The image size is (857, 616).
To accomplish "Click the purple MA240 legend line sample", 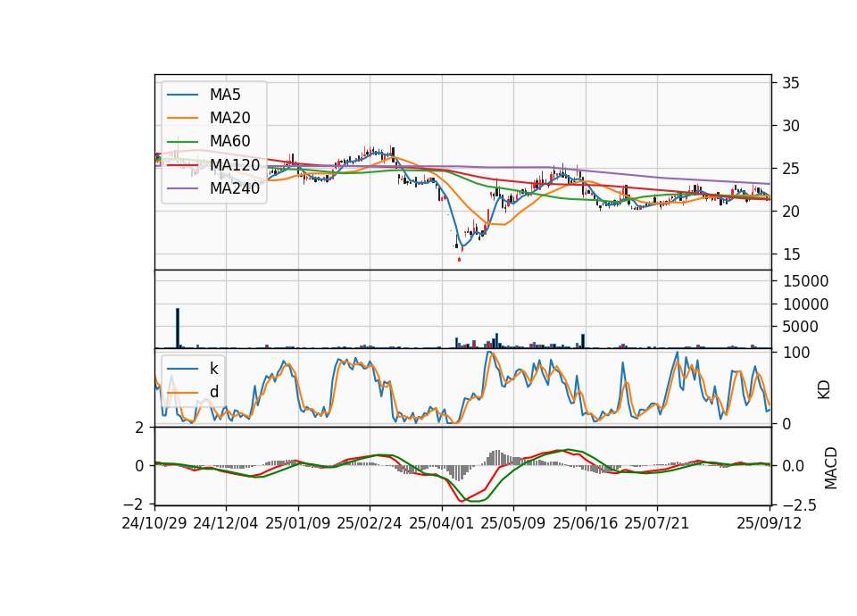I will 182,188.
